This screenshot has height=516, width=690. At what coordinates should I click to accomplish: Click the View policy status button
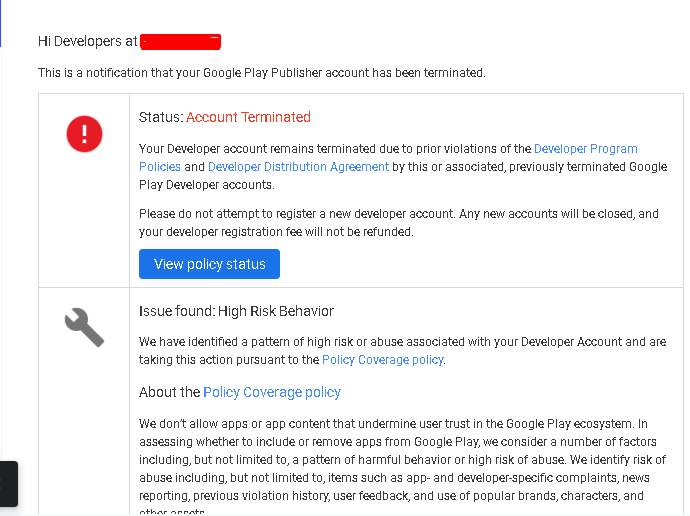(209, 264)
